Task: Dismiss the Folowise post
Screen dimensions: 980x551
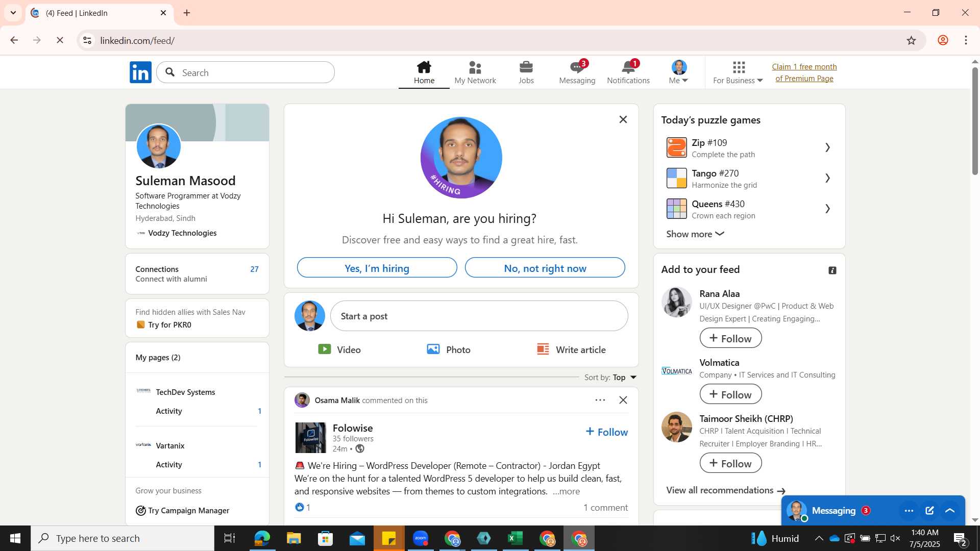Action: tap(623, 400)
